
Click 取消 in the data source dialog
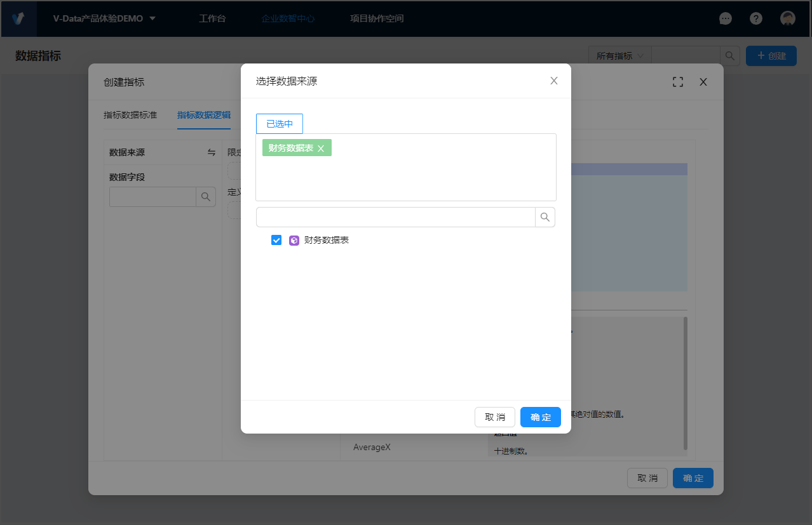[x=494, y=417]
